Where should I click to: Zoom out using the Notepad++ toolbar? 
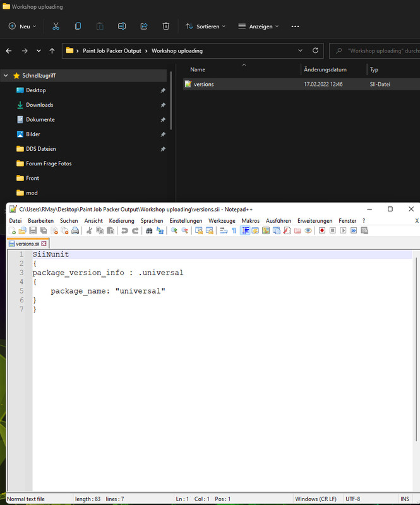click(184, 230)
